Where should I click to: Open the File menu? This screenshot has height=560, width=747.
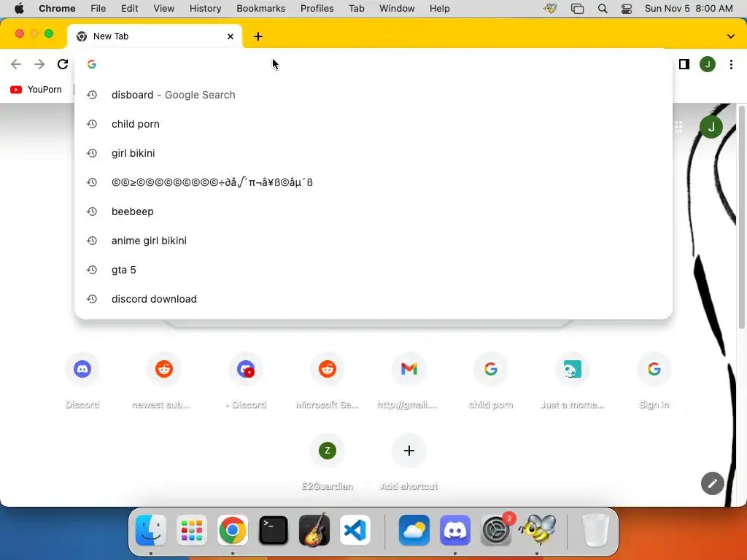pyautogui.click(x=98, y=9)
